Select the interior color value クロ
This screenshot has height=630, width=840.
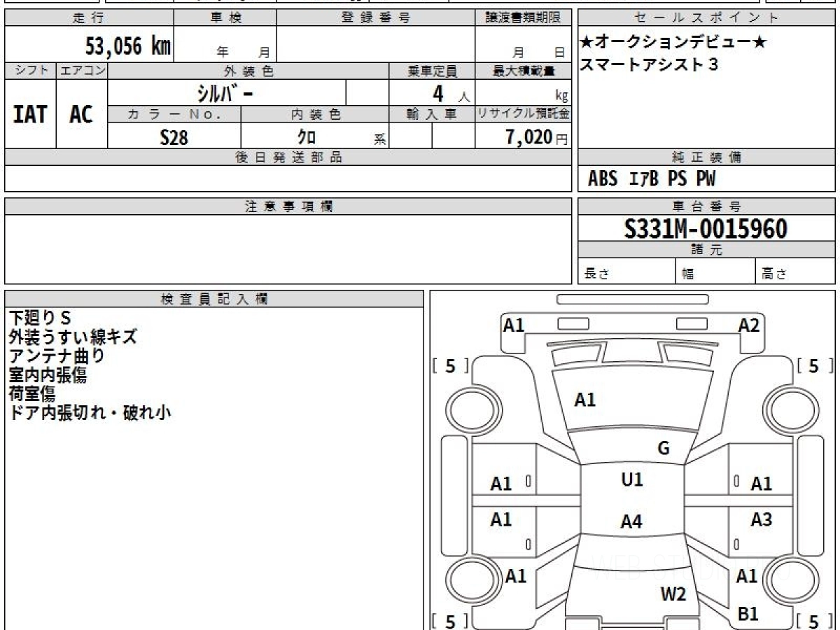point(306,137)
